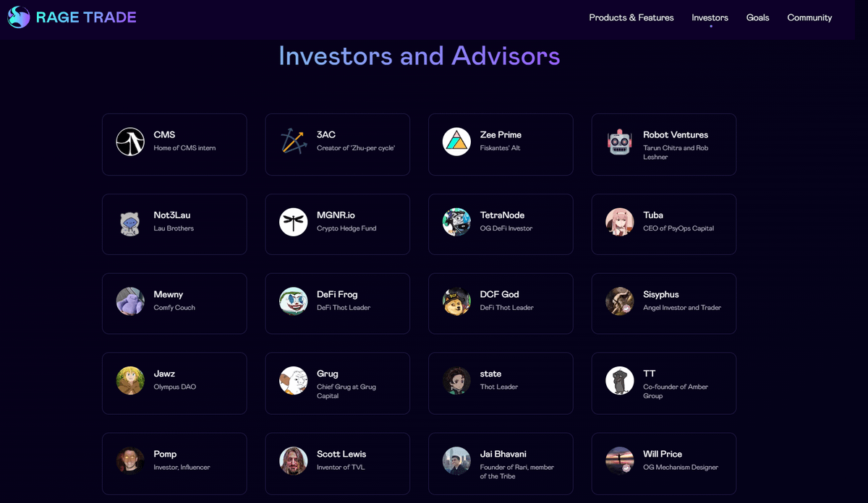Navigate to the Community section
Screen dimensions: 868x503
[809, 17]
